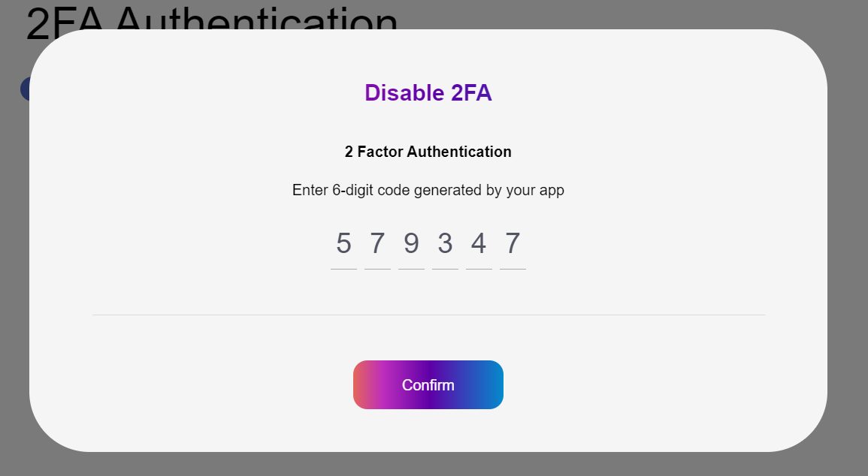Click the horizontal divider above Confirm
This screenshot has width=868, height=476.
click(x=428, y=313)
